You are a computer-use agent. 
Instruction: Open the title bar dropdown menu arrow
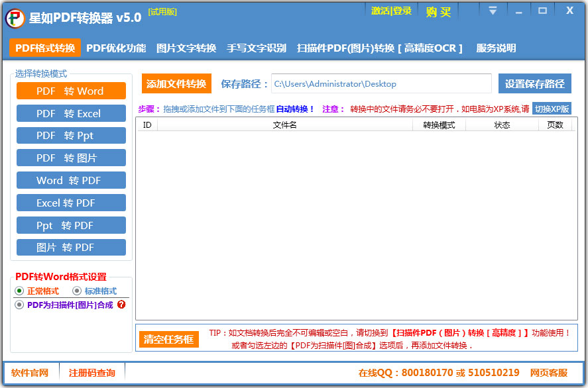tap(493, 11)
